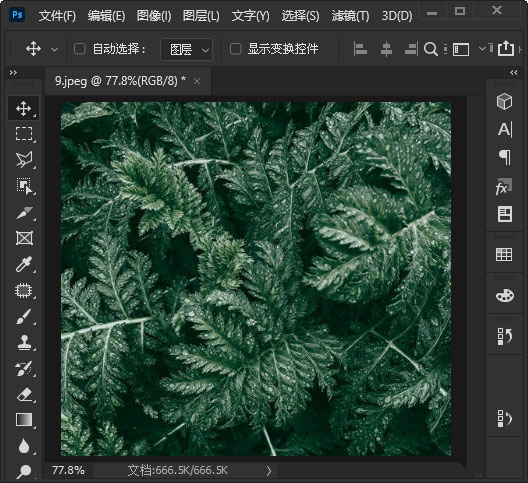Open the Styles fx panel icon
528x483 pixels.
pyautogui.click(x=504, y=186)
